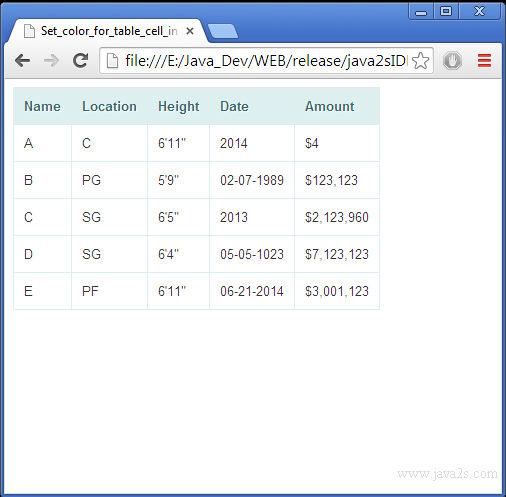Open the Chrome hamburger menu

[x=484, y=61]
